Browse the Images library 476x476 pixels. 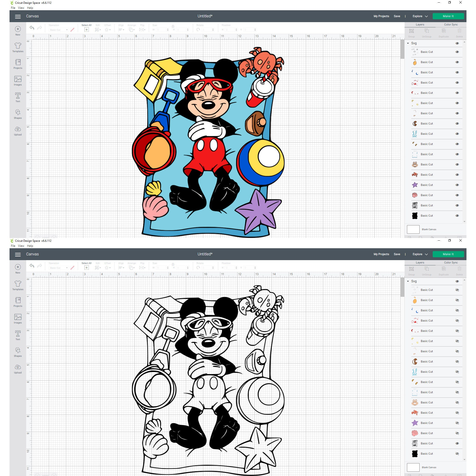[x=18, y=81]
